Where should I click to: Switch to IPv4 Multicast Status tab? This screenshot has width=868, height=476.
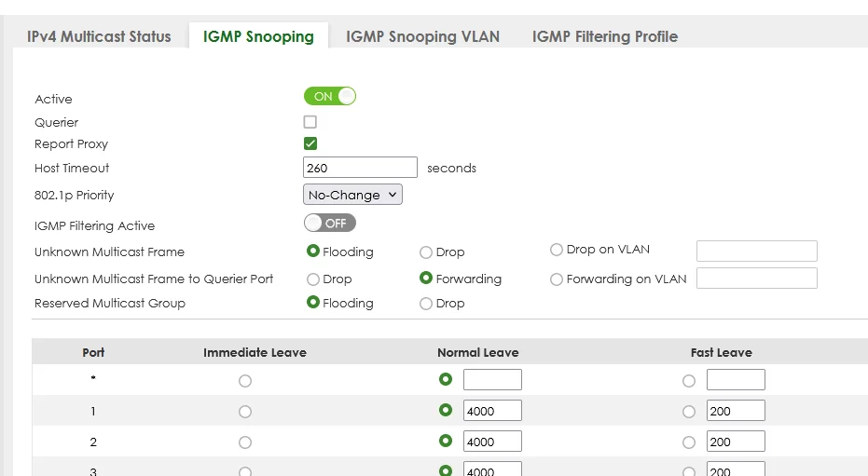tap(99, 36)
